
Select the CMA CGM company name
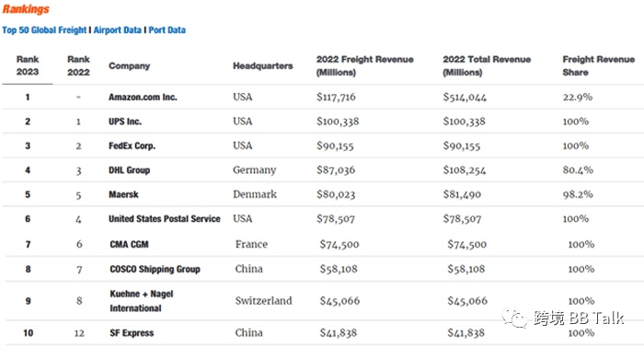tap(129, 245)
